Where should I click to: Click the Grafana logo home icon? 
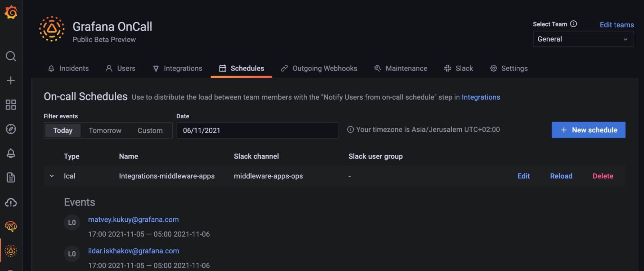pyautogui.click(x=11, y=12)
